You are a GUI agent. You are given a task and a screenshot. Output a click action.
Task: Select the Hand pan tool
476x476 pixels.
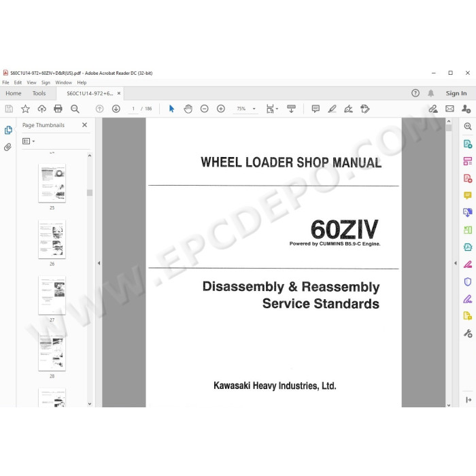click(x=188, y=109)
